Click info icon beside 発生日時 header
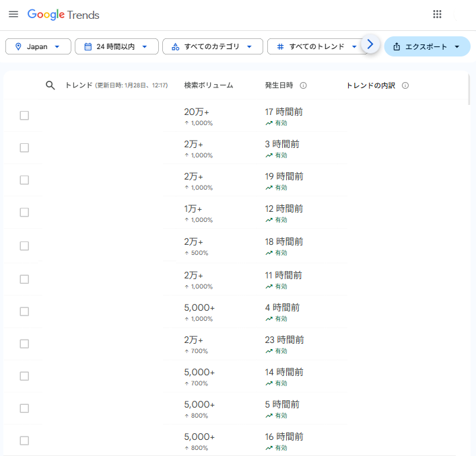Image resolution: width=476 pixels, height=456 pixels. pyautogui.click(x=303, y=85)
